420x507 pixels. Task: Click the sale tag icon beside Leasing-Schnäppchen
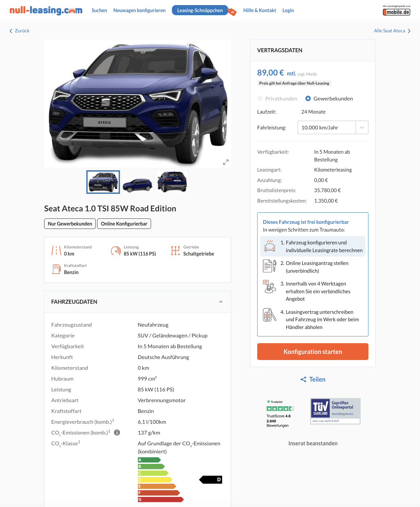point(232,12)
